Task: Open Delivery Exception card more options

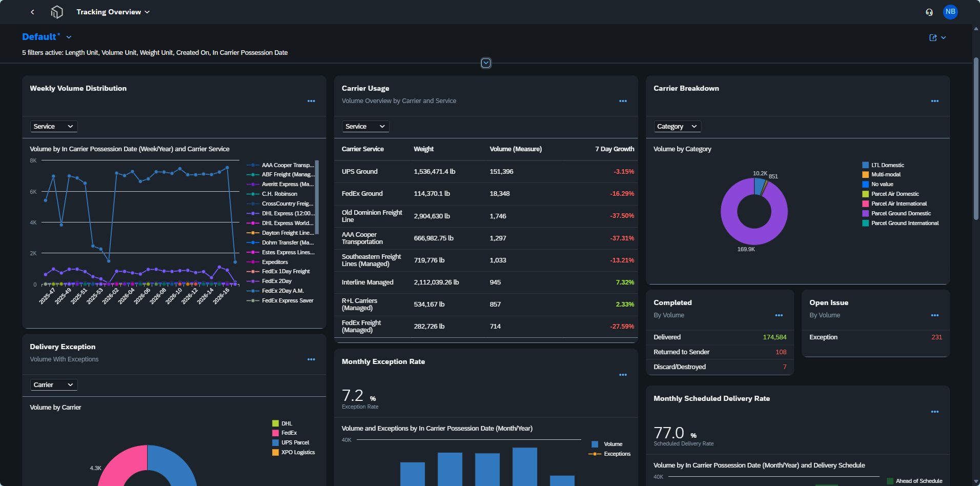Action: tap(311, 359)
